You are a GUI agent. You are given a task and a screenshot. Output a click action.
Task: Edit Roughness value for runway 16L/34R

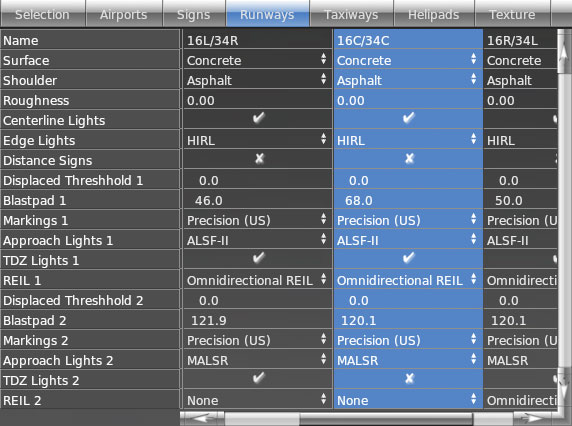[258, 100]
